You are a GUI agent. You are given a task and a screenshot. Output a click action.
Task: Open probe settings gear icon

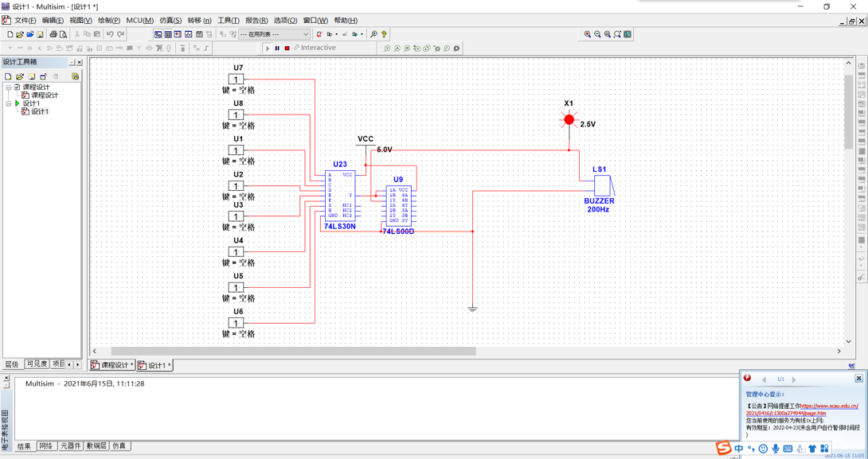click(x=457, y=48)
